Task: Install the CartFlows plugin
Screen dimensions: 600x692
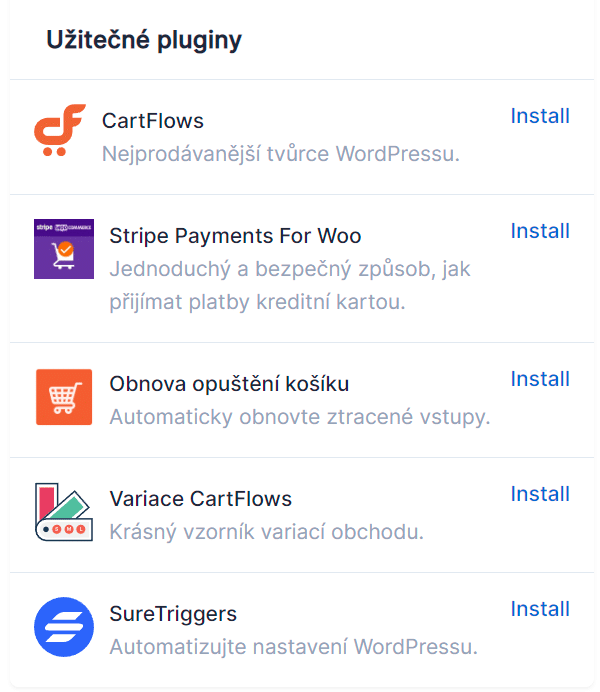Action: [x=540, y=116]
